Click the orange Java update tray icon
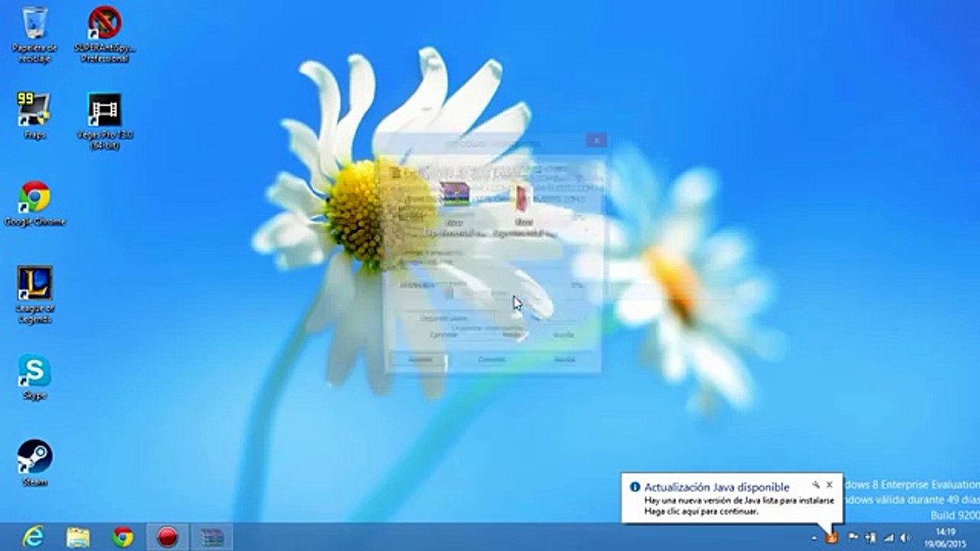980x551 pixels. click(x=831, y=537)
